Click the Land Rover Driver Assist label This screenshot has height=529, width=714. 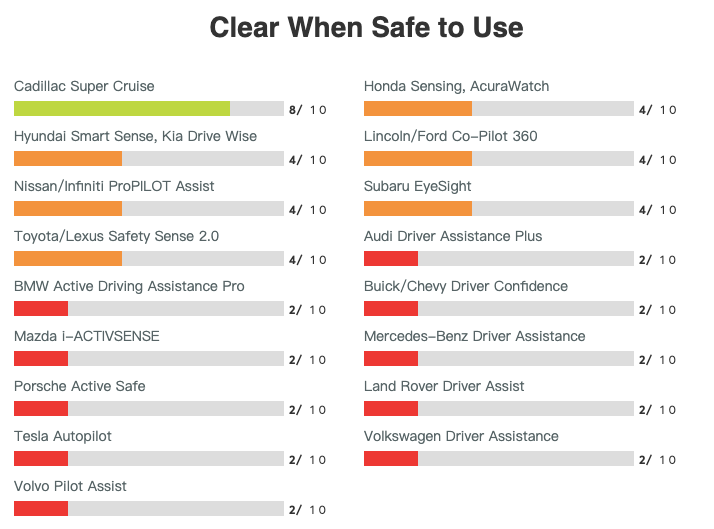point(444,387)
